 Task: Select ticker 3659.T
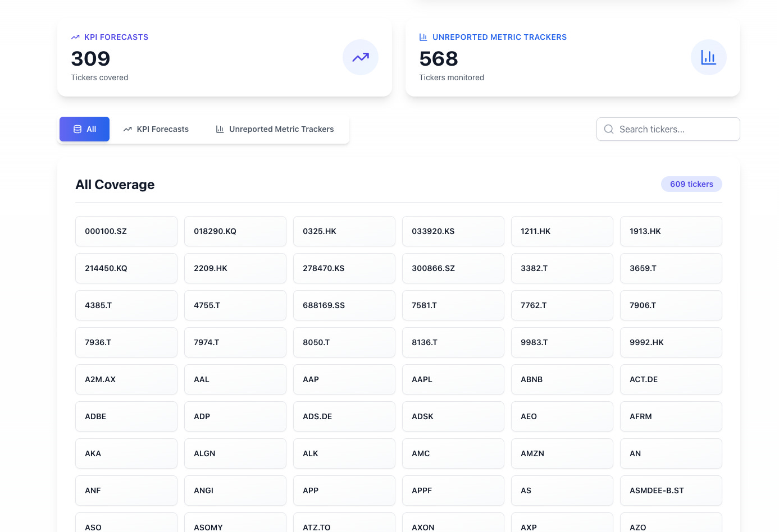click(671, 268)
